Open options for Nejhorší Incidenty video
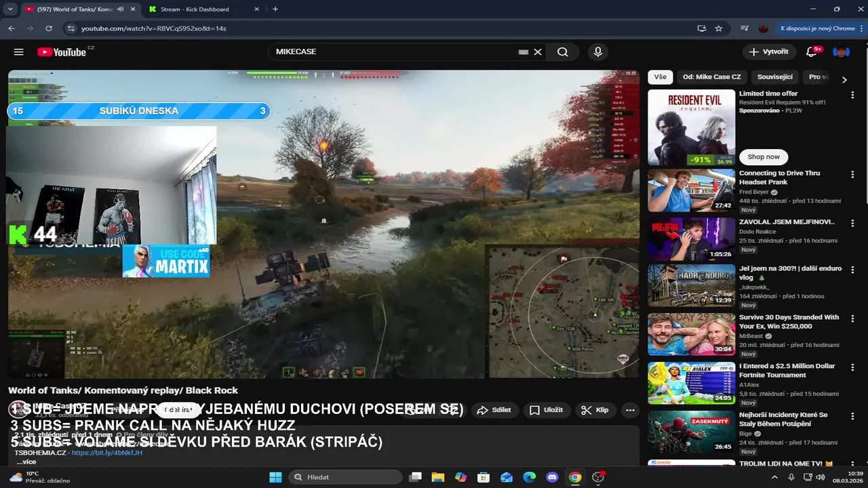This screenshot has width=868, height=488. pos(852,416)
